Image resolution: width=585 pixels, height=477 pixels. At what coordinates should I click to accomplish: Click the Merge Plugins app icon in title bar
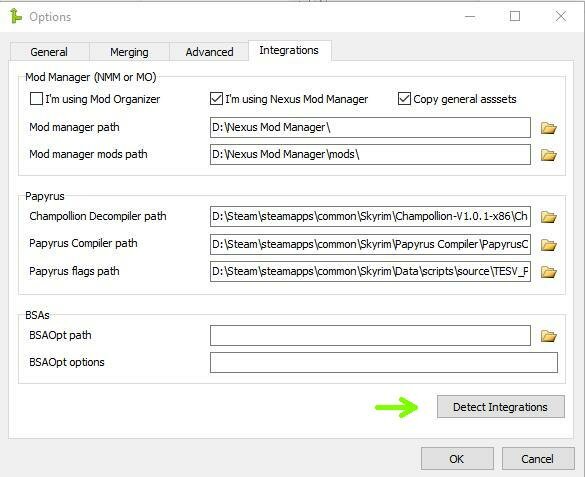[15, 16]
